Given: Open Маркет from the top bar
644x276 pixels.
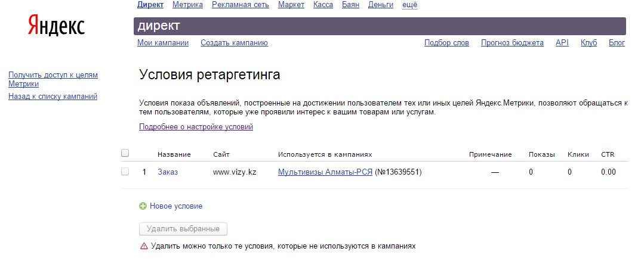Looking at the screenshot, I should point(291,5).
